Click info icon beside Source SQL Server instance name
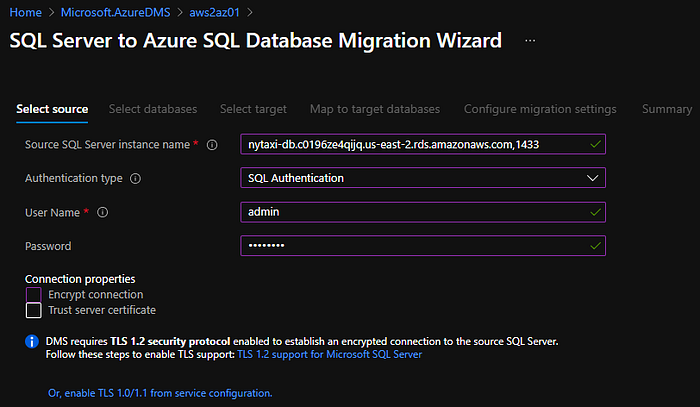This screenshot has width=700, height=407. pos(212,145)
